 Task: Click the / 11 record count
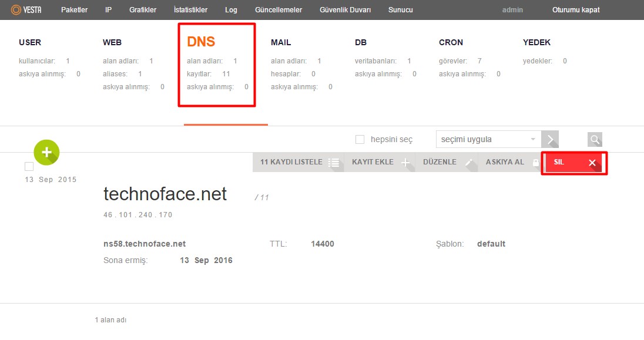point(261,197)
